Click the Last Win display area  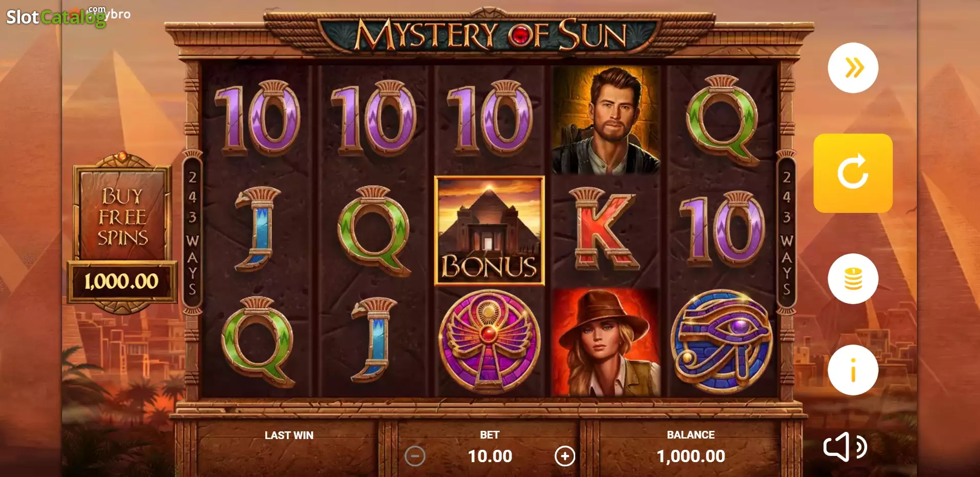(288, 445)
